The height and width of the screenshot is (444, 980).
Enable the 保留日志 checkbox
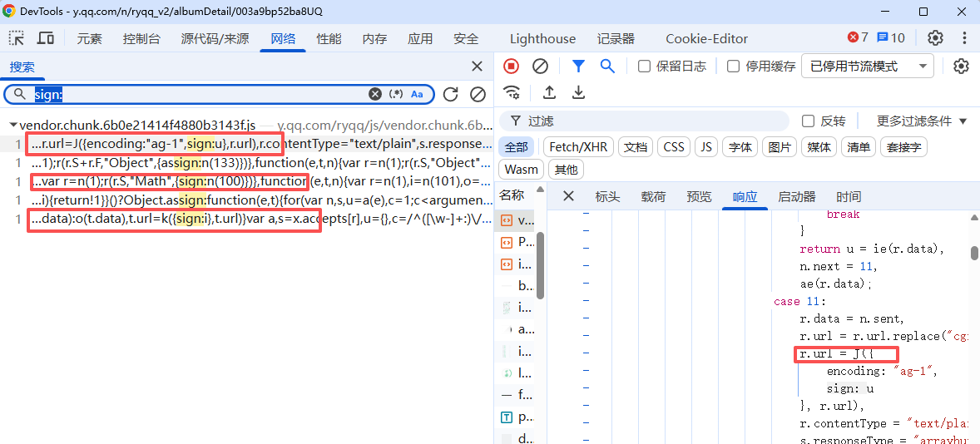coord(645,67)
